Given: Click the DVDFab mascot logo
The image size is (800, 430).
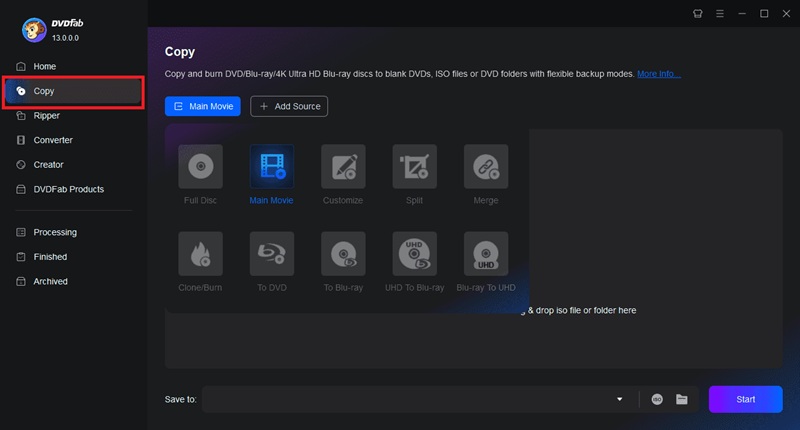Looking at the screenshot, I should point(34,30).
